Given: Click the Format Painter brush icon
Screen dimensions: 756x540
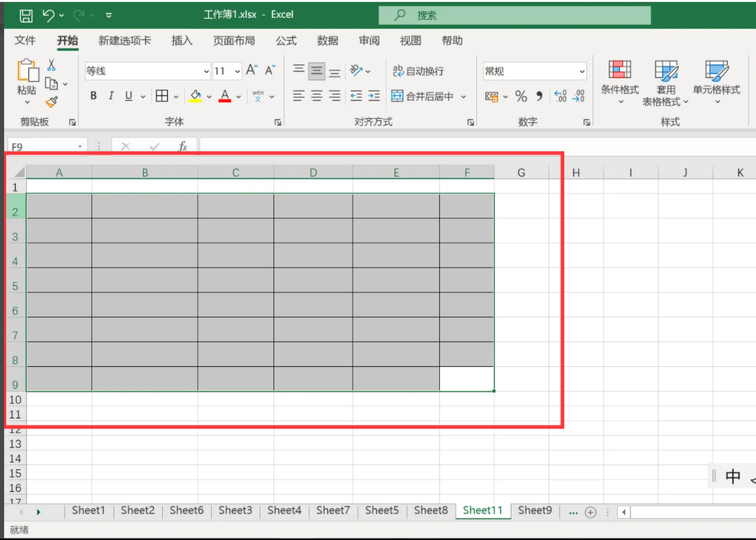Looking at the screenshot, I should point(52,102).
